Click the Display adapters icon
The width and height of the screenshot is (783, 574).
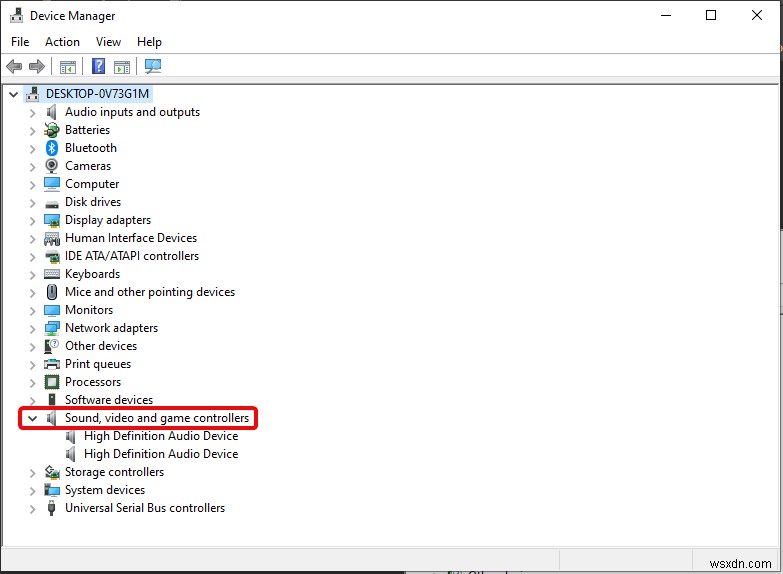click(52, 220)
